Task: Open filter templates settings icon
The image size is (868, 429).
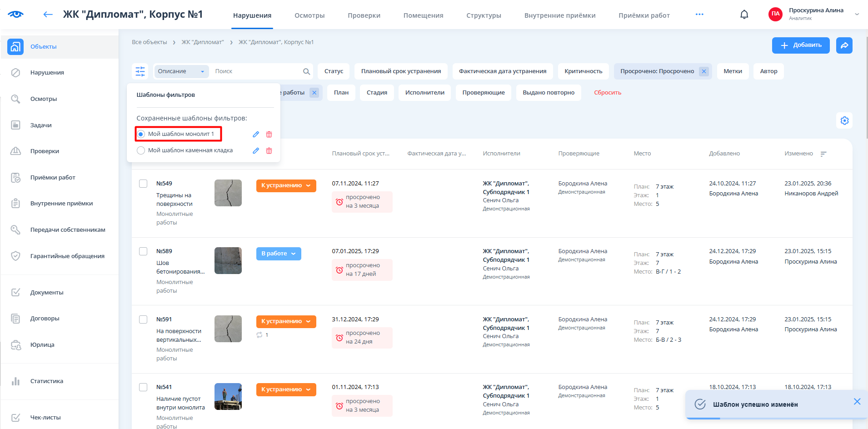Action: tap(140, 71)
